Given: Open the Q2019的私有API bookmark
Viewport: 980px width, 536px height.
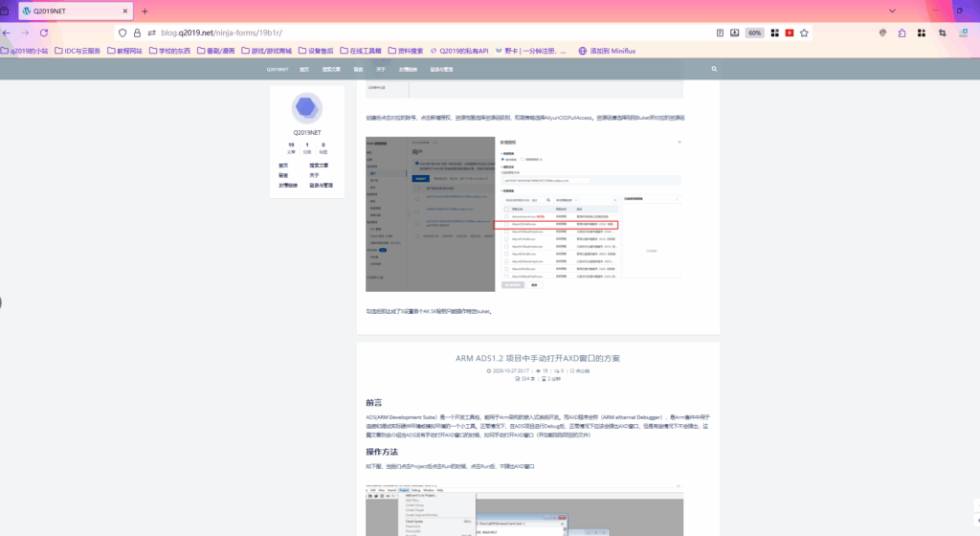Looking at the screenshot, I should (459, 51).
